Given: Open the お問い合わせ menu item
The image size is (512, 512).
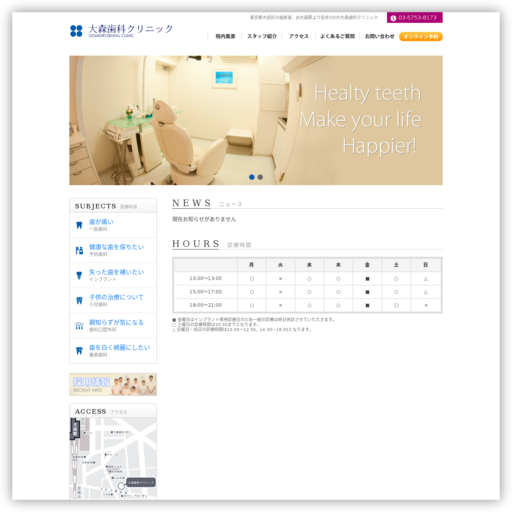Looking at the screenshot, I should [x=379, y=36].
